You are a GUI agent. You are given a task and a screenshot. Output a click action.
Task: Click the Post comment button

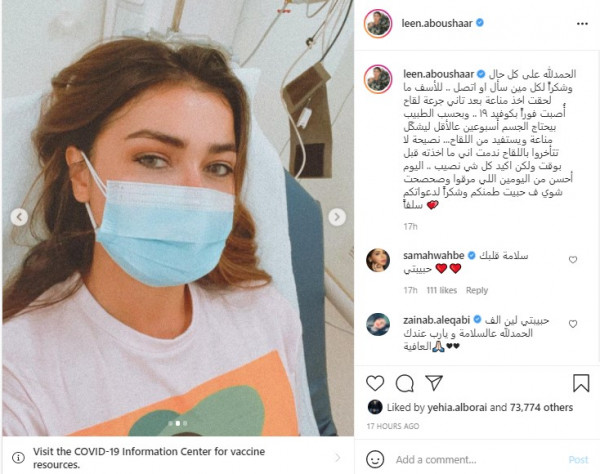pyautogui.click(x=578, y=459)
